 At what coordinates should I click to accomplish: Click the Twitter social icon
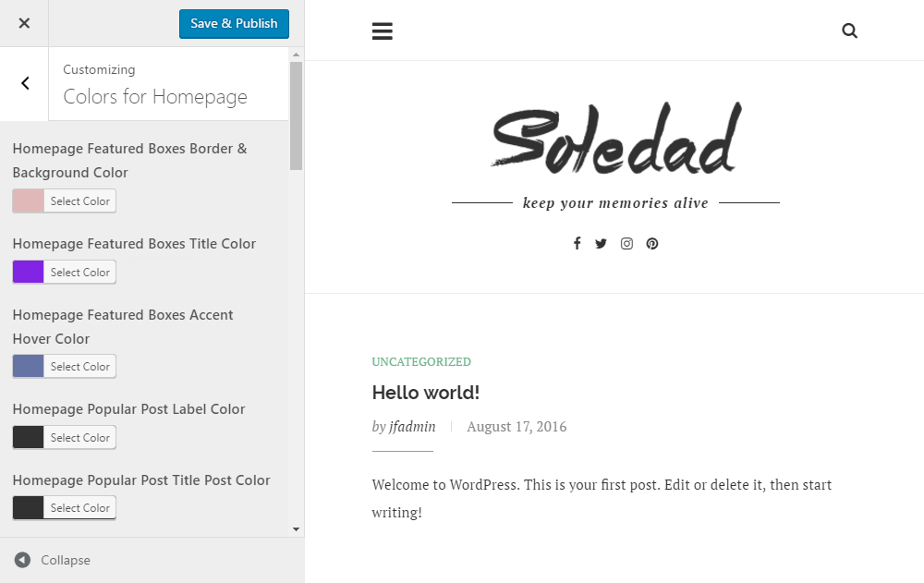602,243
